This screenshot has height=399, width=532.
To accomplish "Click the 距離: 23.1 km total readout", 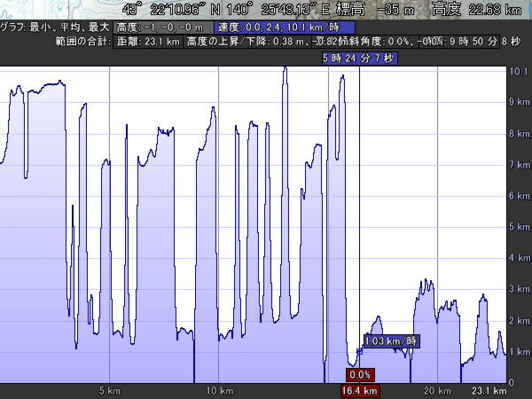I will 148,42.
